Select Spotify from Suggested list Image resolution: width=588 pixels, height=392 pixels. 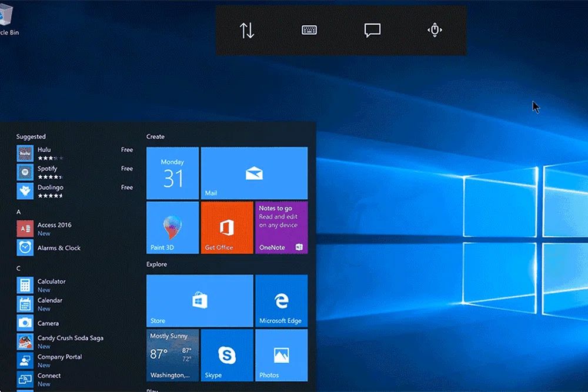47,172
